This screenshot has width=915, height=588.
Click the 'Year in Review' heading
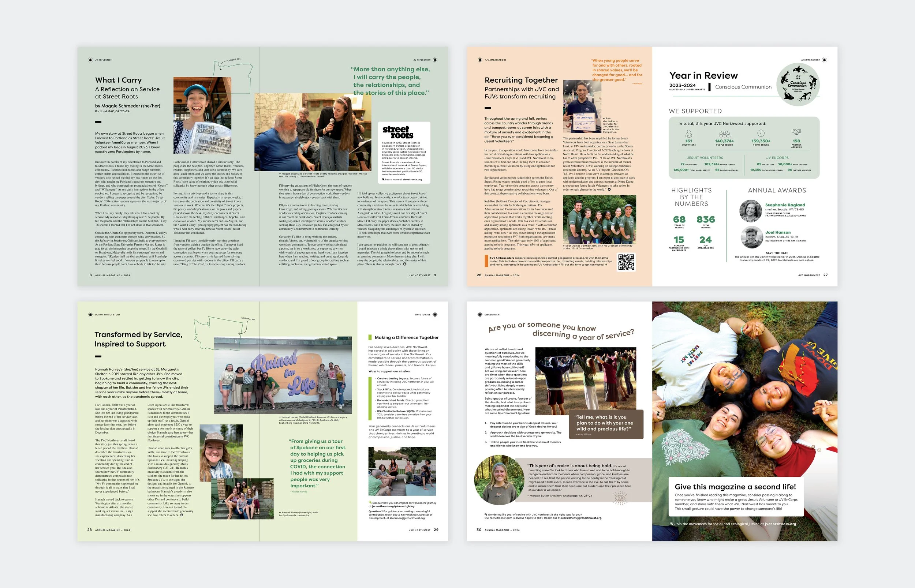pos(703,76)
